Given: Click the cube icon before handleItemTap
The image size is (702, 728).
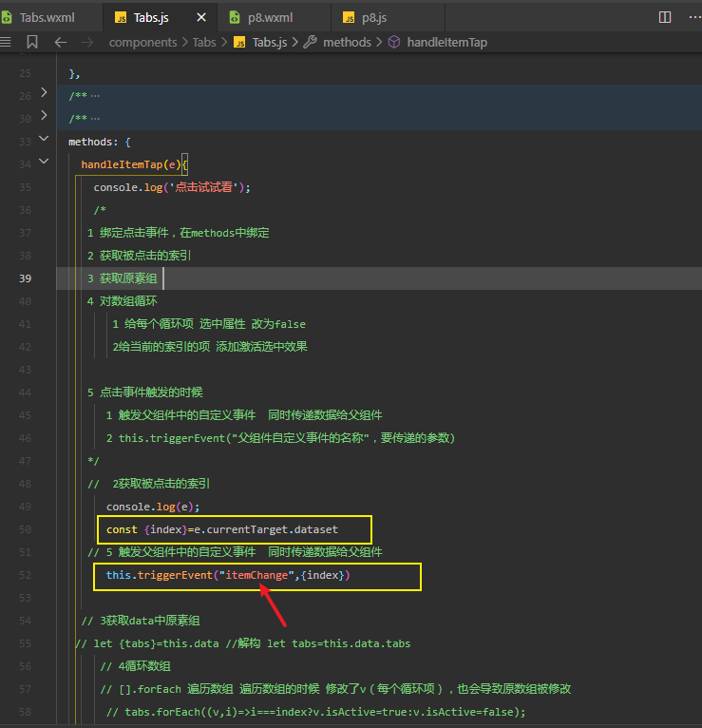Looking at the screenshot, I should 394,42.
